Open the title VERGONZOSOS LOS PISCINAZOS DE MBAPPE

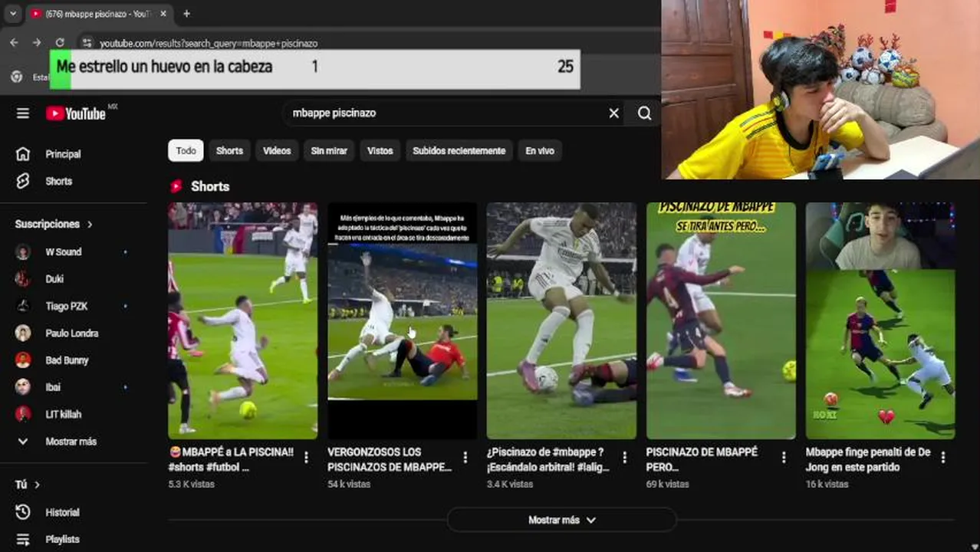click(x=390, y=459)
